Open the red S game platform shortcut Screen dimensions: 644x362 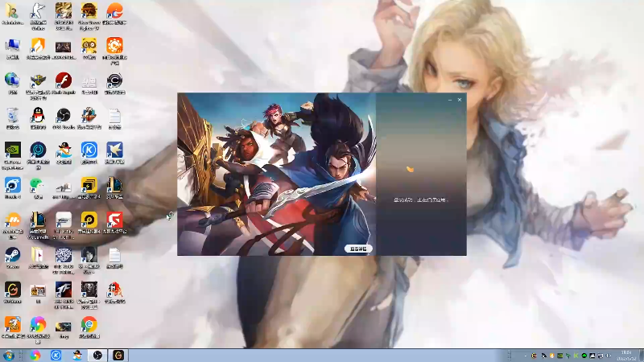(x=114, y=220)
